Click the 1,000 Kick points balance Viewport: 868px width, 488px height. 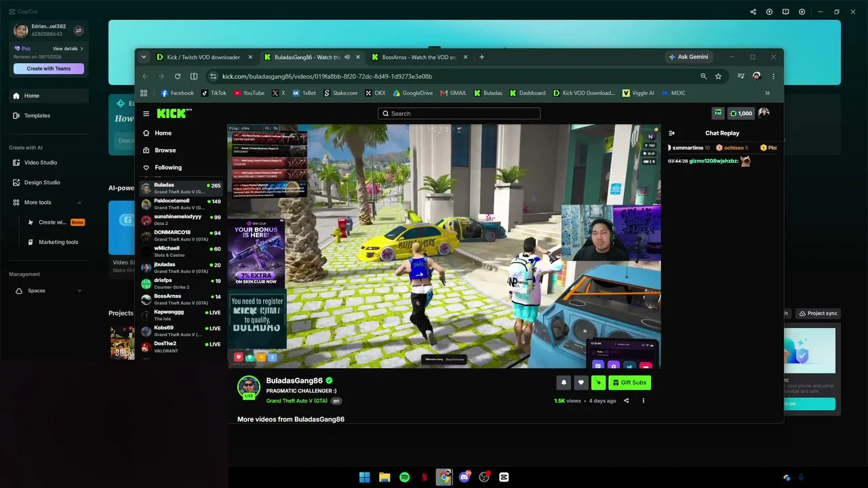pos(741,113)
